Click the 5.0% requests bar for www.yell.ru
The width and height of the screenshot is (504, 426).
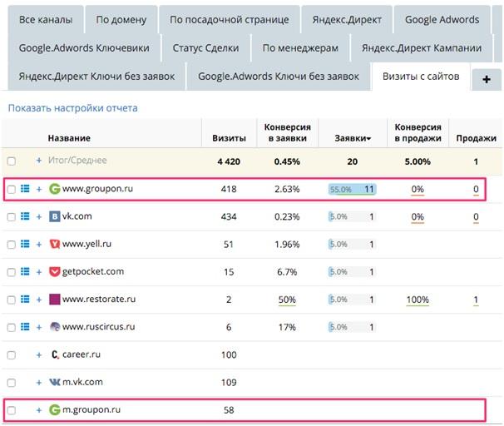tap(353, 245)
